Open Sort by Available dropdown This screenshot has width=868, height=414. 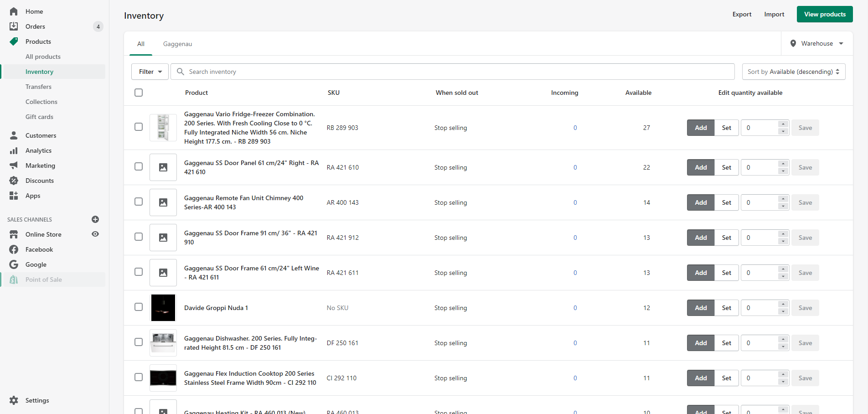[x=794, y=72]
